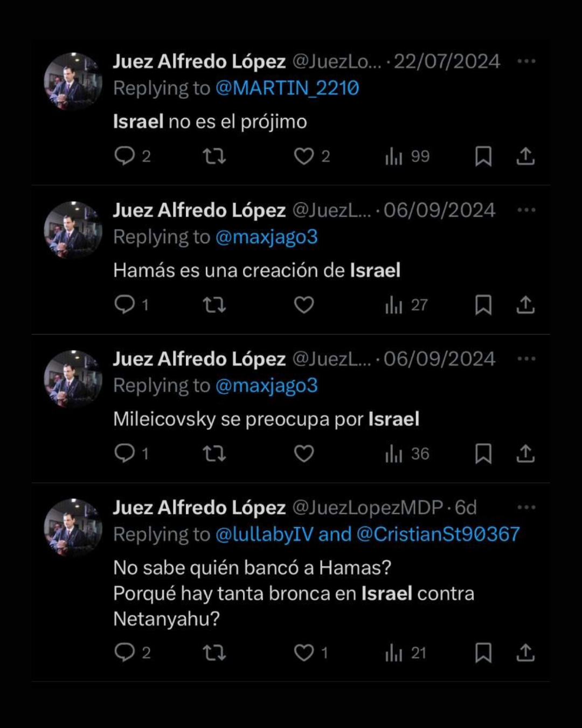Open the @CristianSt90367 profile link

438,534
